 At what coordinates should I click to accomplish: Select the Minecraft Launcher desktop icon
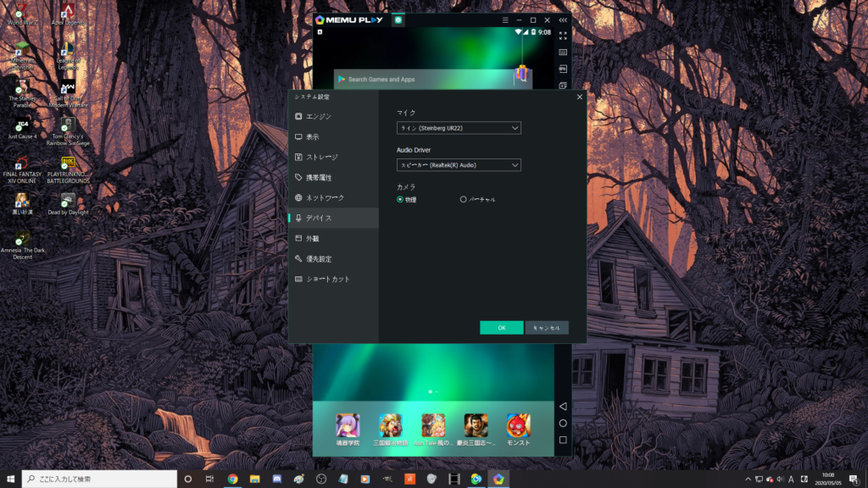(x=22, y=56)
